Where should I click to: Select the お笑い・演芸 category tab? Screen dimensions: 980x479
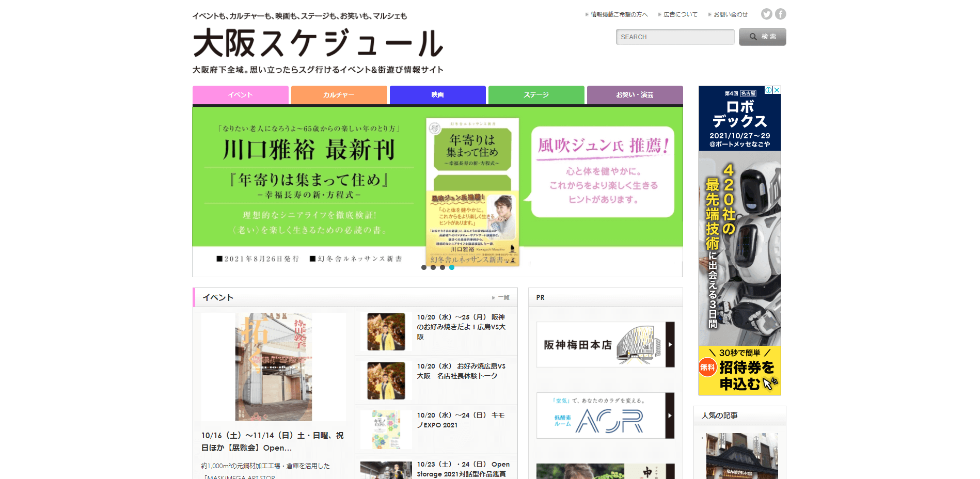635,95
